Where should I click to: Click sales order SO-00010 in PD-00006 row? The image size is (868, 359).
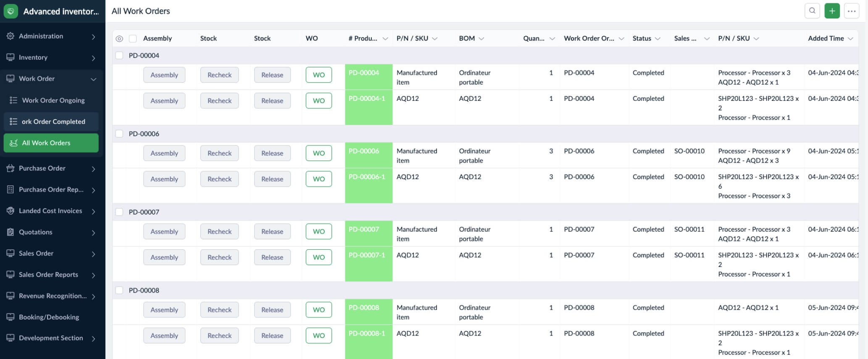[x=689, y=151]
